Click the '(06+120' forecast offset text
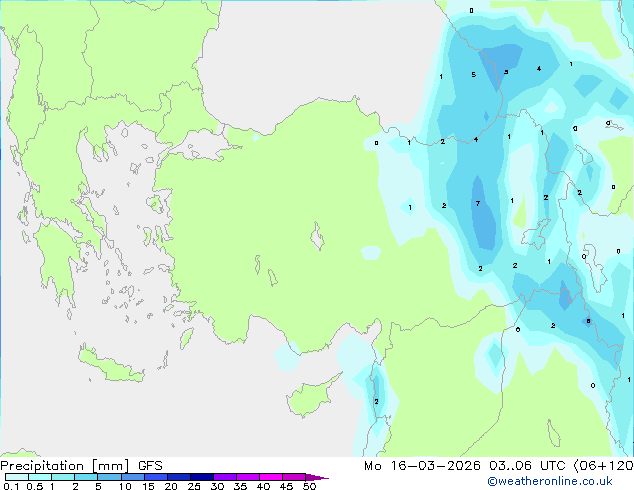This screenshot has height=490, width=634. tap(603, 466)
